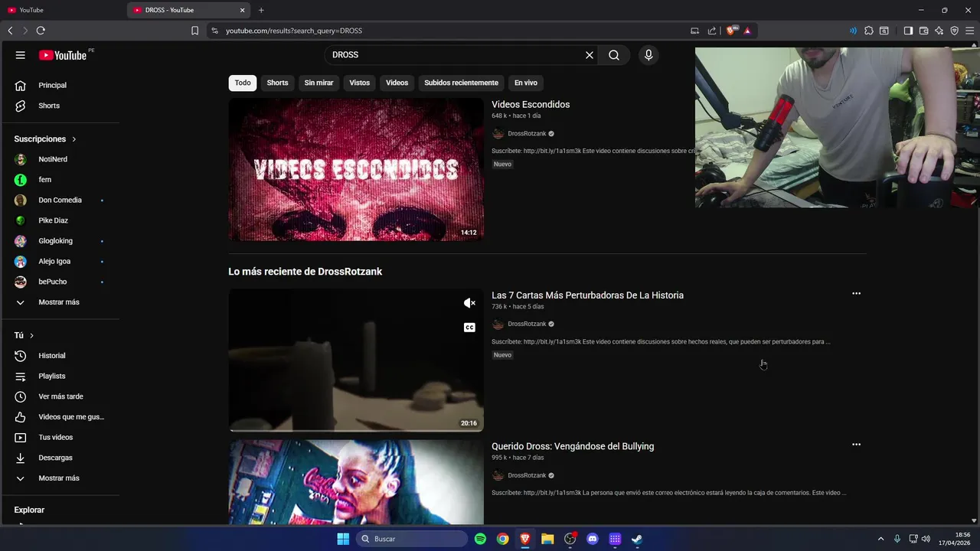The width and height of the screenshot is (980, 551).
Task: Toggle captions on Las 7 Cartas preview
Action: (x=469, y=328)
